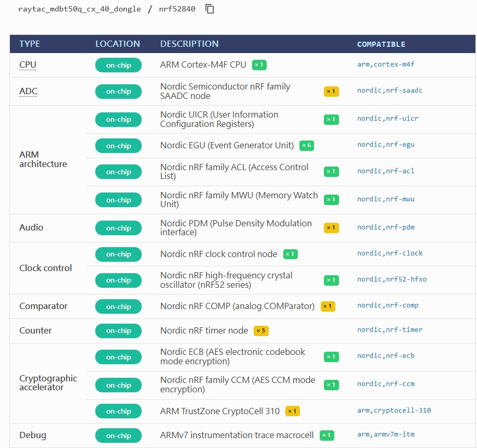The height and width of the screenshot is (448, 477).
Task: Click on-chip pill in the Debug row
Action: (118, 436)
